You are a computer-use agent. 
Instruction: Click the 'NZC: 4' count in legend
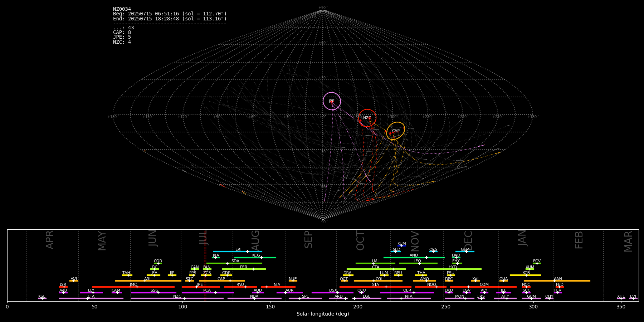point(122,42)
